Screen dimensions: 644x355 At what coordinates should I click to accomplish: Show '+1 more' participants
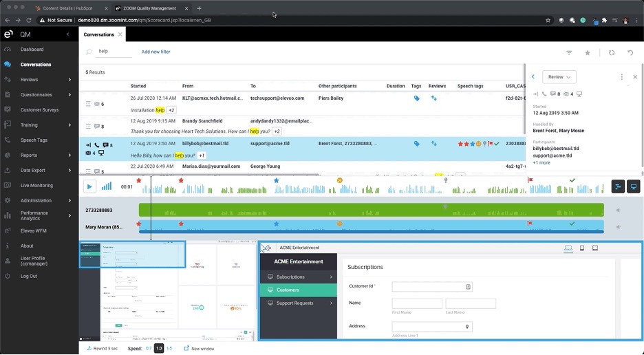pyautogui.click(x=541, y=162)
